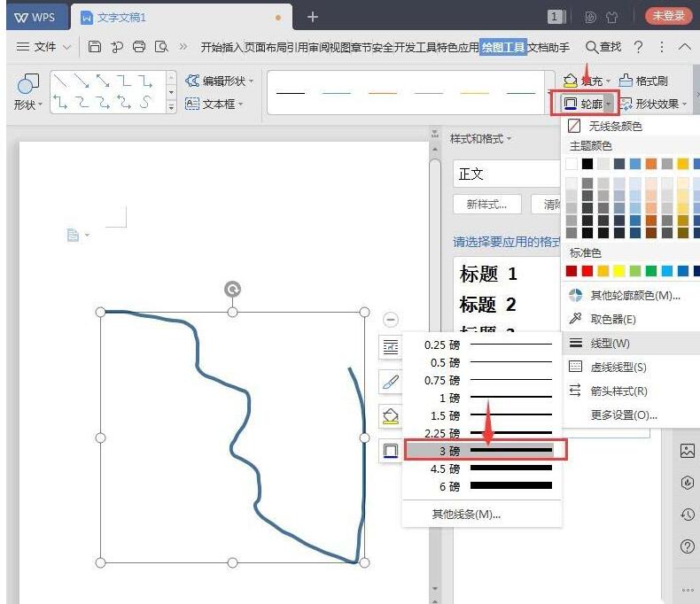
Task: Click the 形状效果 shape effects icon
Action: (626, 104)
